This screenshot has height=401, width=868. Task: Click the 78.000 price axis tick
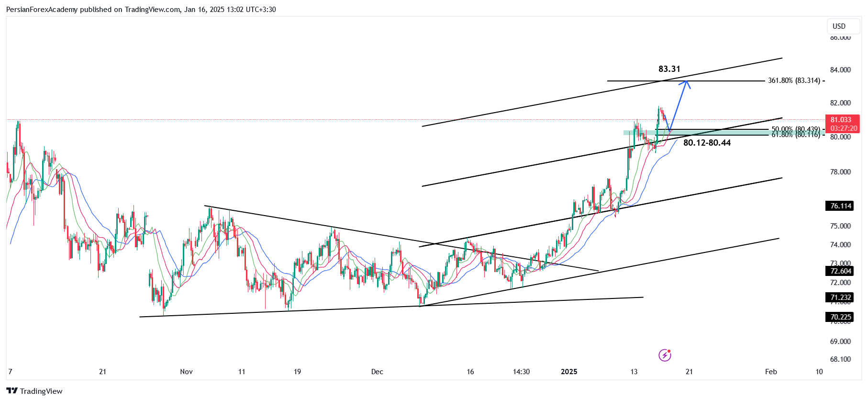click(840, 172)
